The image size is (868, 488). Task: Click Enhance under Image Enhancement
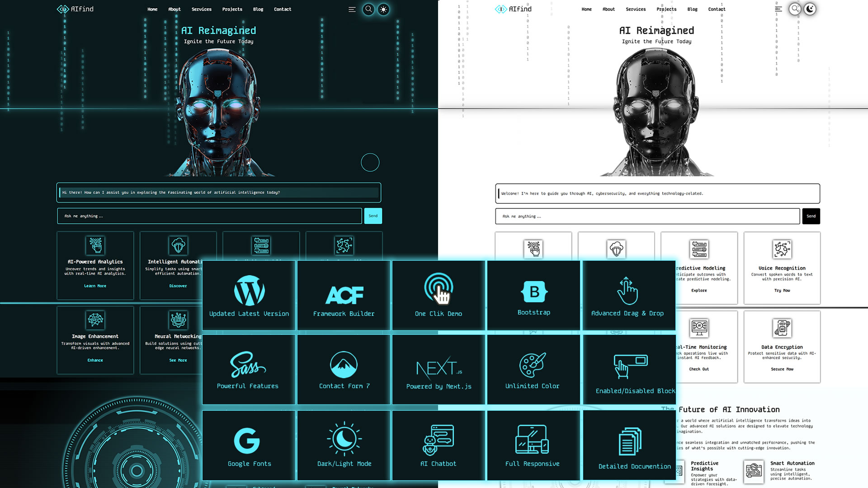[95, 360]
